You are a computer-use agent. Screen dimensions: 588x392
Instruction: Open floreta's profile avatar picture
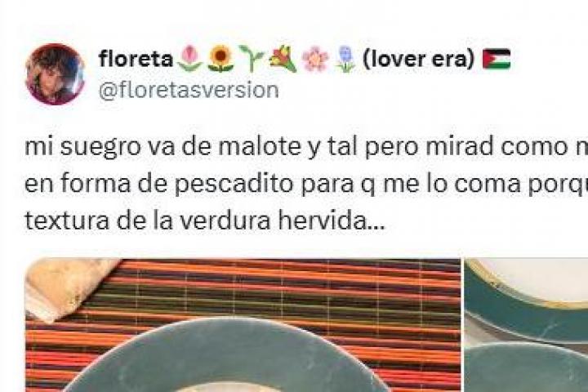point(56,73)
